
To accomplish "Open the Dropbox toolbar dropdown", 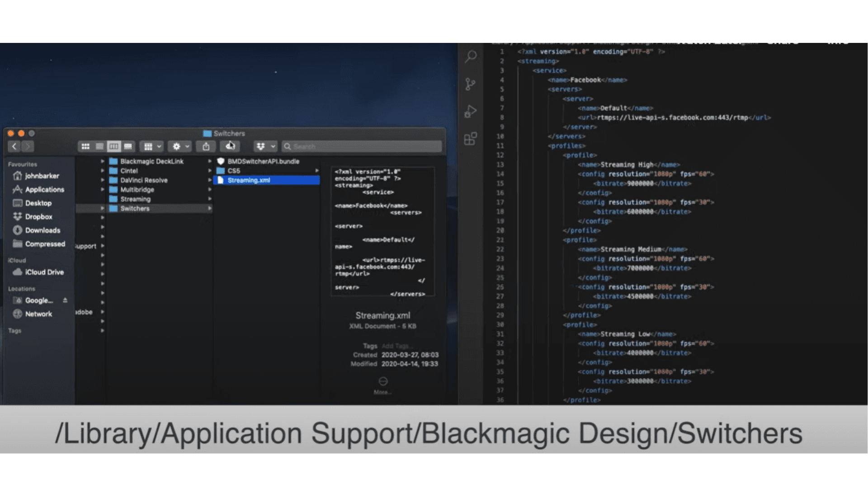I will (x=265, y=146).
